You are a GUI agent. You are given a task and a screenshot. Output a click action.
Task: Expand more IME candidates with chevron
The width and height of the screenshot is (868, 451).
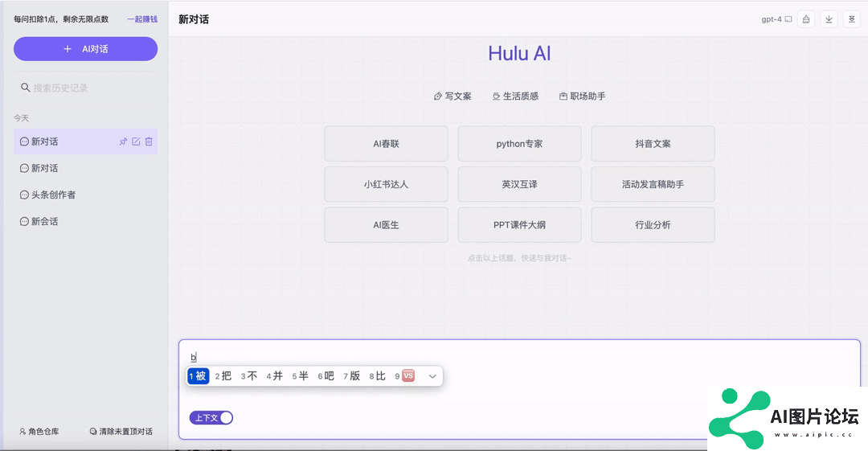point(432,376)
